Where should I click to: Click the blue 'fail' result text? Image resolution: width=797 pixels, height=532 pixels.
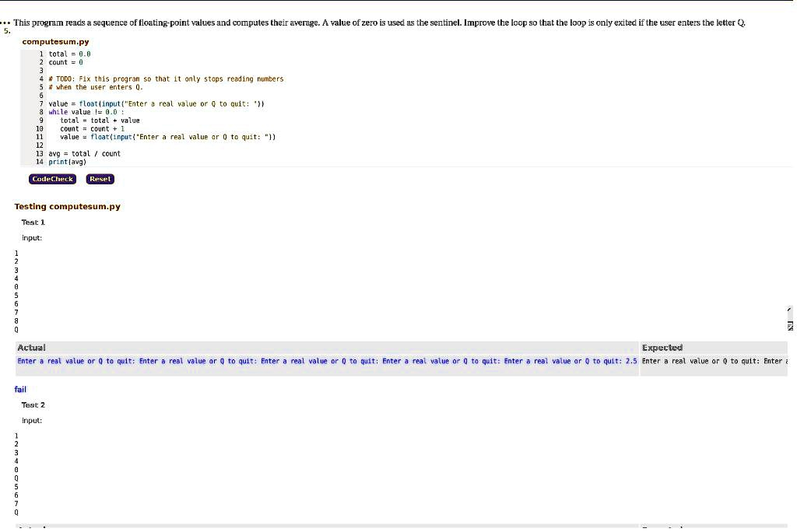[20, 389]
